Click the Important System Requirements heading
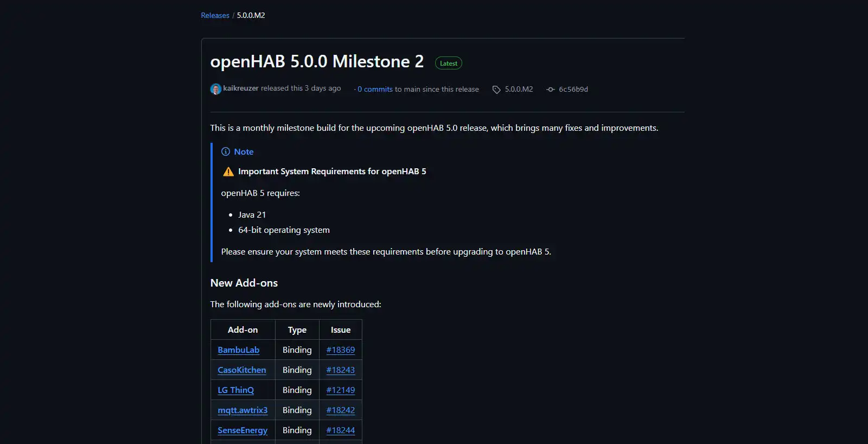The width and height of the screenshot is (868, 444). (x=332, y=172)
